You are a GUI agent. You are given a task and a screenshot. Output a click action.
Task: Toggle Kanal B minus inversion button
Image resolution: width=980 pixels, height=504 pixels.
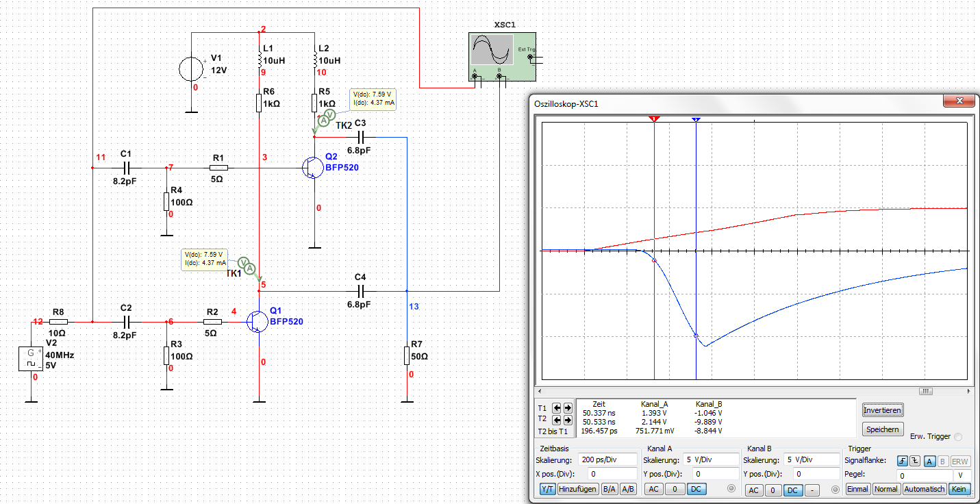tap(812, 490)
